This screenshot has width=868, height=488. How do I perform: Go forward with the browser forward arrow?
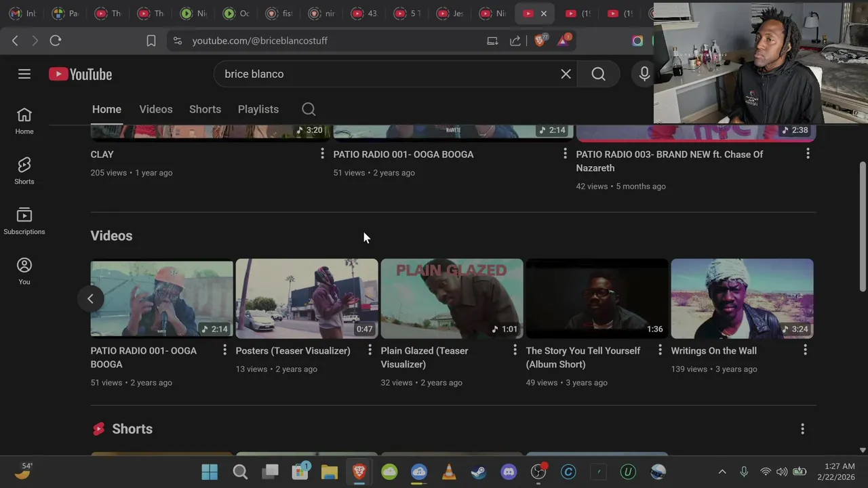click(x=35, y=41)
